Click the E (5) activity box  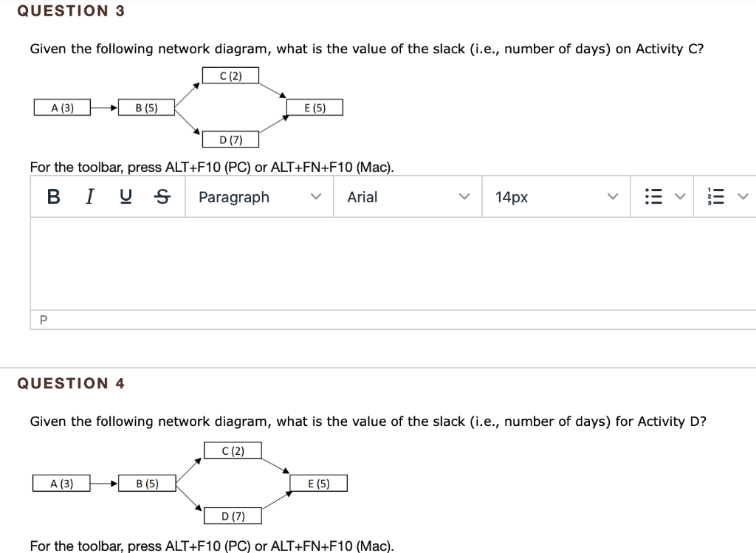(315, 106)
